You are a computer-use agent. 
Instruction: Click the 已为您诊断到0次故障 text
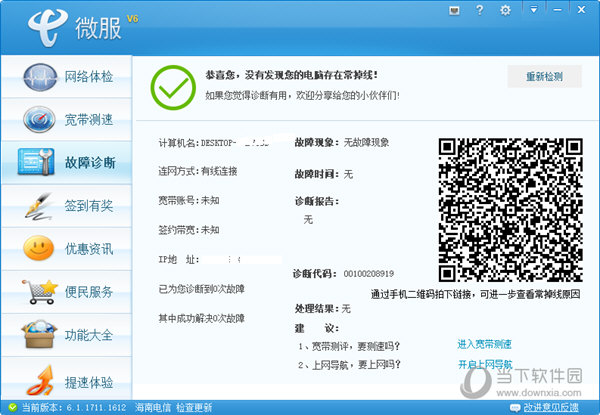(x=201, y=289)
